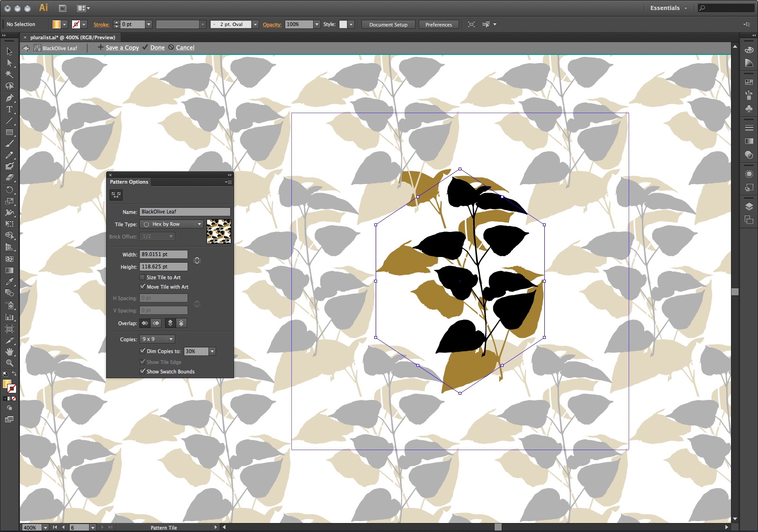Select the Type tool
Screen dimensions: 758x532
(9, 109)
